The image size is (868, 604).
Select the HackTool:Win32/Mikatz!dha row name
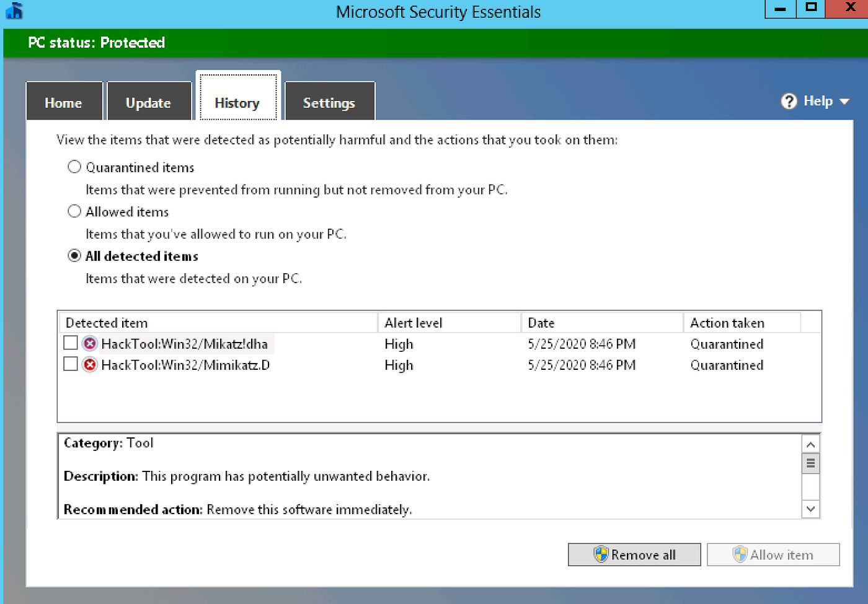pyautogui.click(x=184, y=344)
